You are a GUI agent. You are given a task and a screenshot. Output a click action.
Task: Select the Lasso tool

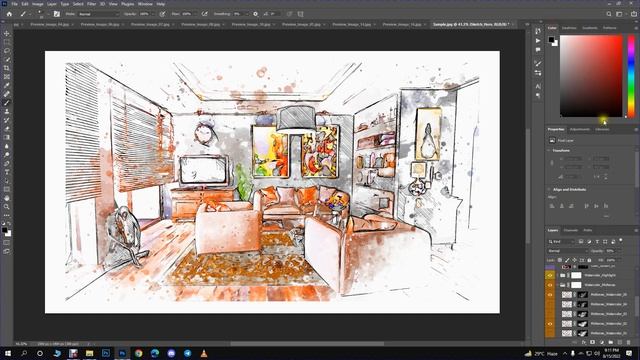click(x=7, y=51)
